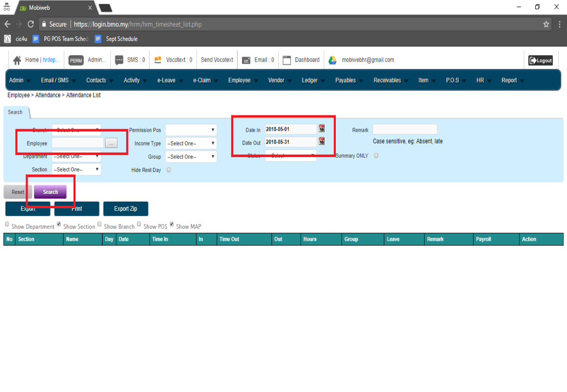The height and width of the screenshot is (392, 567).
Task: Open the Admin menu in the navigation bar
Action: click(x=19, y=80)
